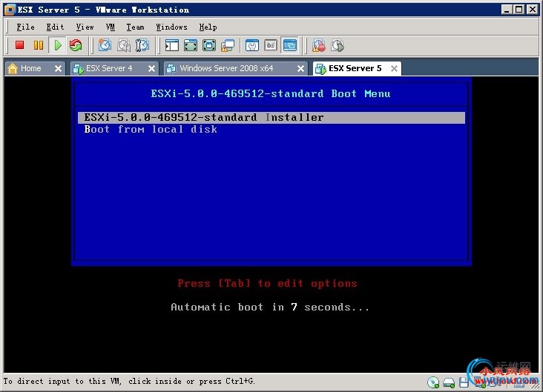Click the Record execution icon
Image resolution: width=543 pixels, height=392 pixels.
(x=318, y=45)
